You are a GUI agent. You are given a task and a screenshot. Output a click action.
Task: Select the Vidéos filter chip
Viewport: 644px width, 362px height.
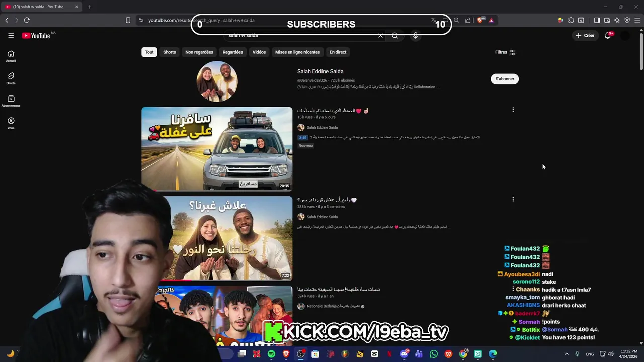coord(259,52)
